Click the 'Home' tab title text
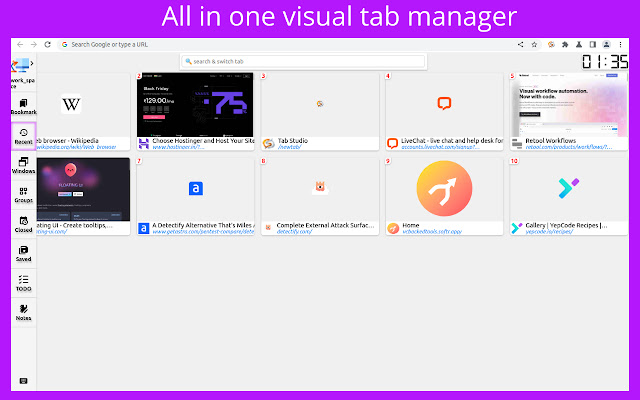Screen dimensions: 640x400 click(x=411, y=225)
